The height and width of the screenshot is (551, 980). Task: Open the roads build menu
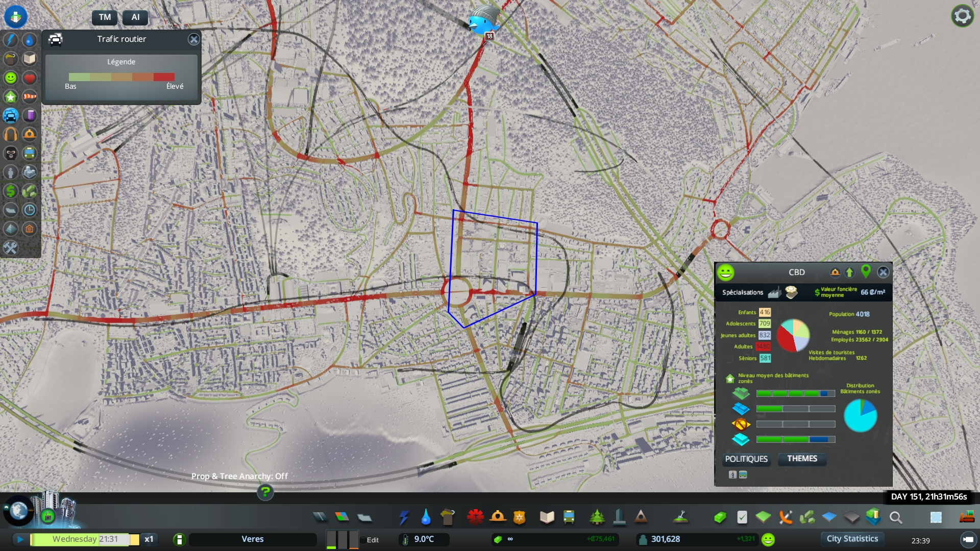click(320, 517)
